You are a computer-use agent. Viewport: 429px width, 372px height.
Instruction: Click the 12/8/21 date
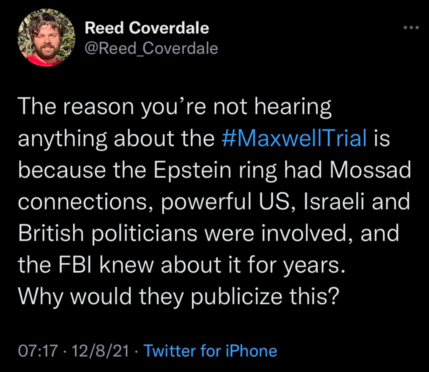point(100,351)
